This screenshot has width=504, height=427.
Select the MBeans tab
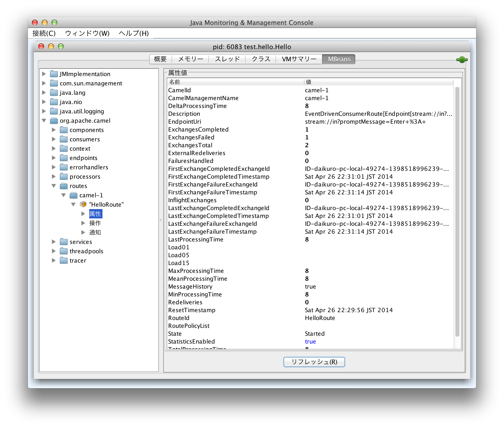pyautogui.click(x=339, y=59)
